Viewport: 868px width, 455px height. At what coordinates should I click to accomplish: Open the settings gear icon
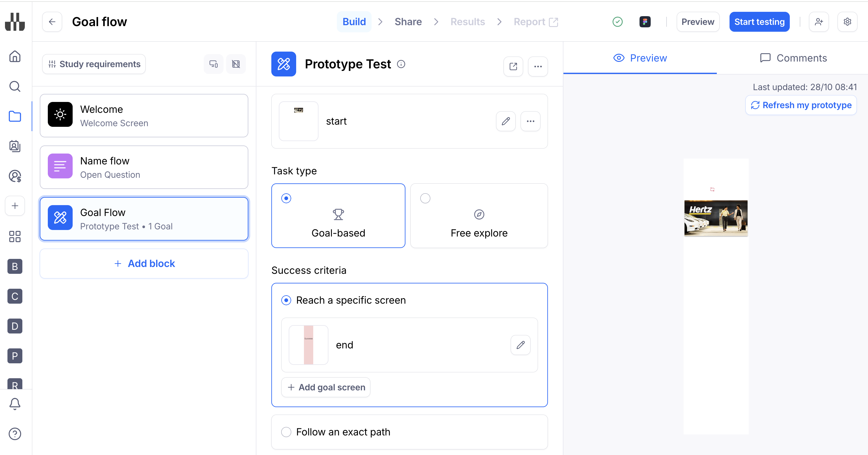point(847,22)
